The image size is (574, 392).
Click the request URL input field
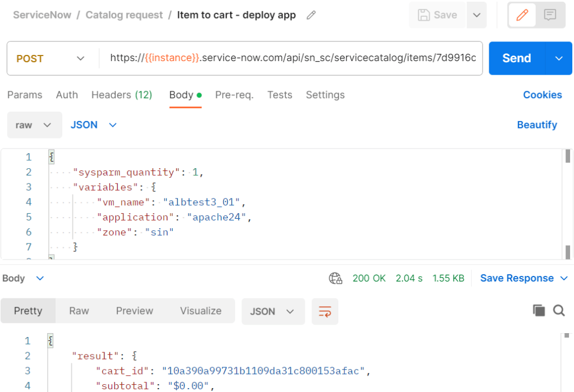pos(292,58)
